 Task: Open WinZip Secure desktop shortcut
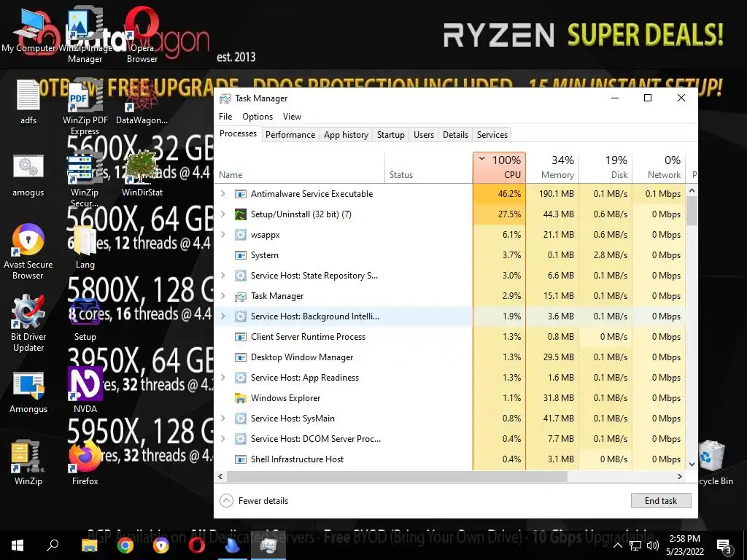pyautogui.click(x=85, y=179)
